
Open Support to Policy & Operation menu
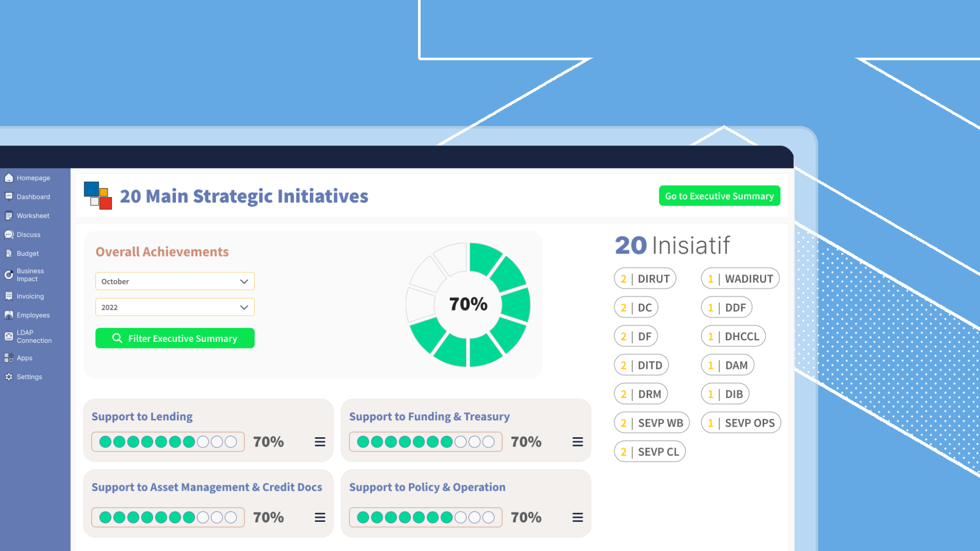click(577, 517)
